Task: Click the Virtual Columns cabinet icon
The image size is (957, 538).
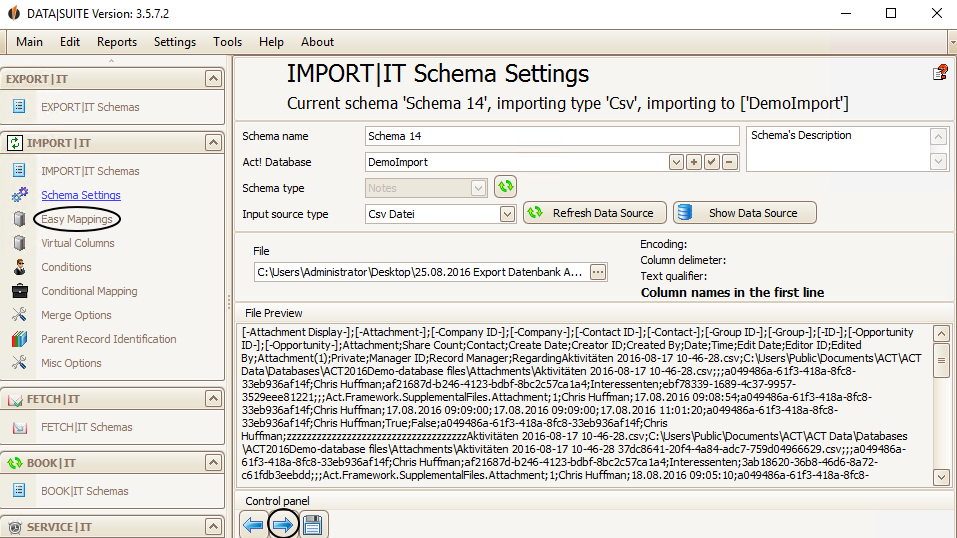Action: pyautogui.click(x=20, y=243)
